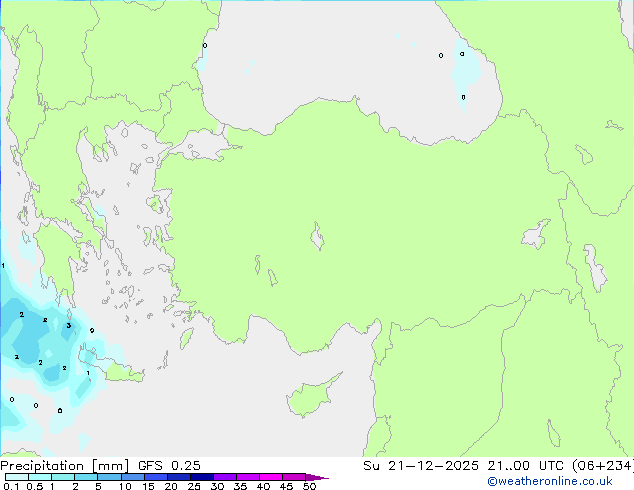
Task: Click the 40–45 mm magenta legend swatch
Action: [x=271, y=477]
